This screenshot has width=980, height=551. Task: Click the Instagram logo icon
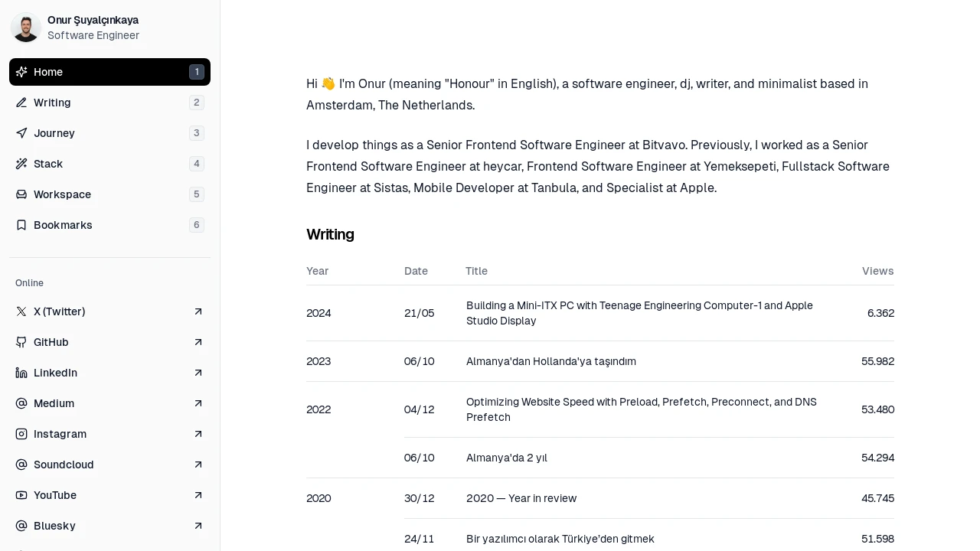(x=21, y=434)
